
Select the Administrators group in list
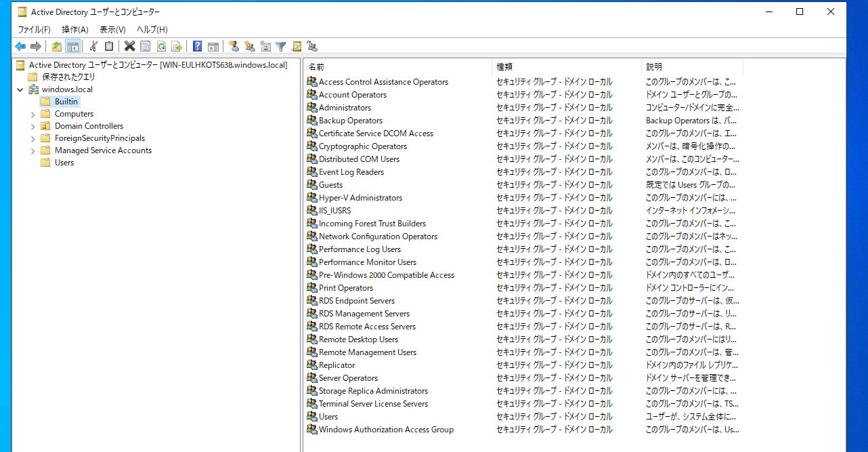tap(345, 108)
